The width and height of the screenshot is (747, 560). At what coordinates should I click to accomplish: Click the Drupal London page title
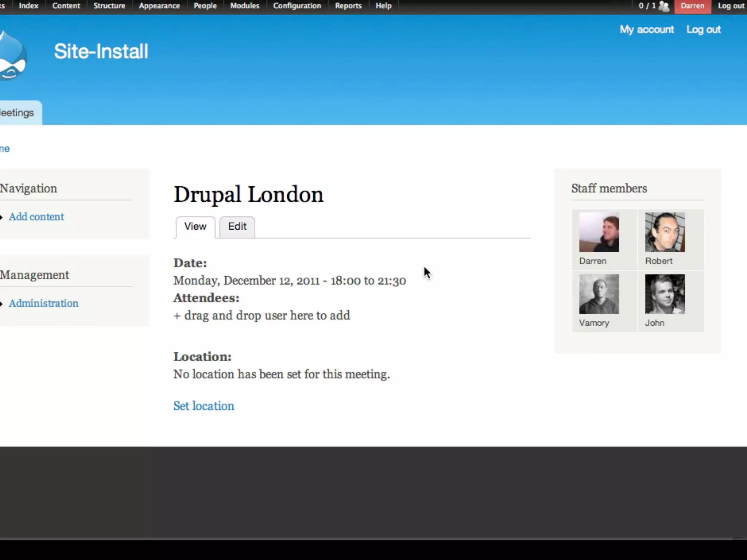pos(248,194)
